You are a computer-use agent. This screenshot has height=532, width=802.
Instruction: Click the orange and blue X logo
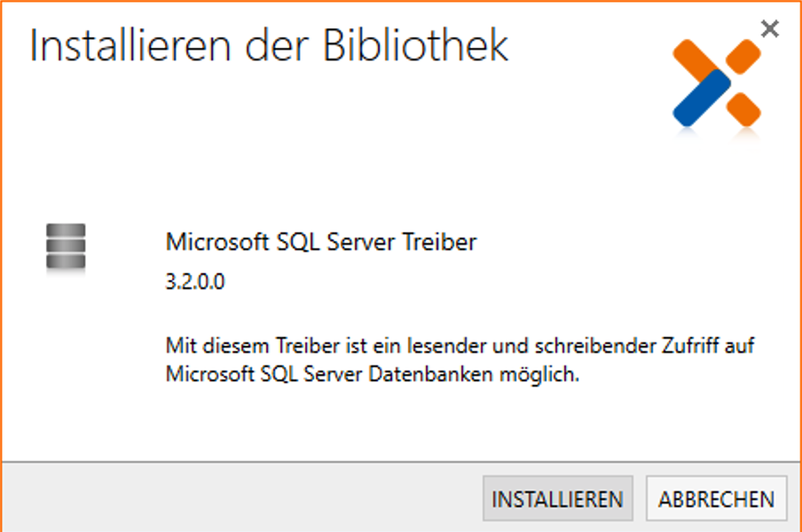[x=717, y=83]
